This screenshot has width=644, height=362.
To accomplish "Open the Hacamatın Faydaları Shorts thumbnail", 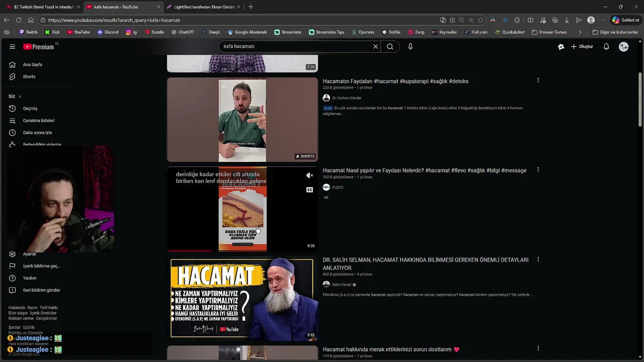I will (243, 120).
